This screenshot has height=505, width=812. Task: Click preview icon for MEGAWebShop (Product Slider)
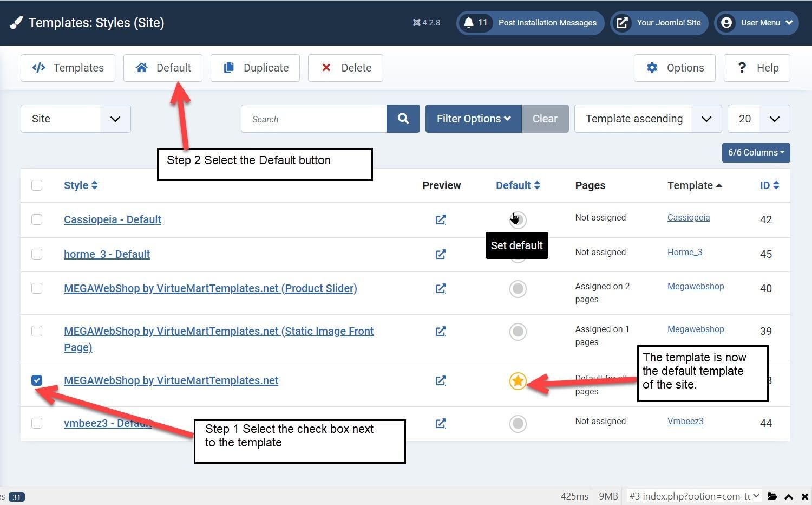click(441, 288)
